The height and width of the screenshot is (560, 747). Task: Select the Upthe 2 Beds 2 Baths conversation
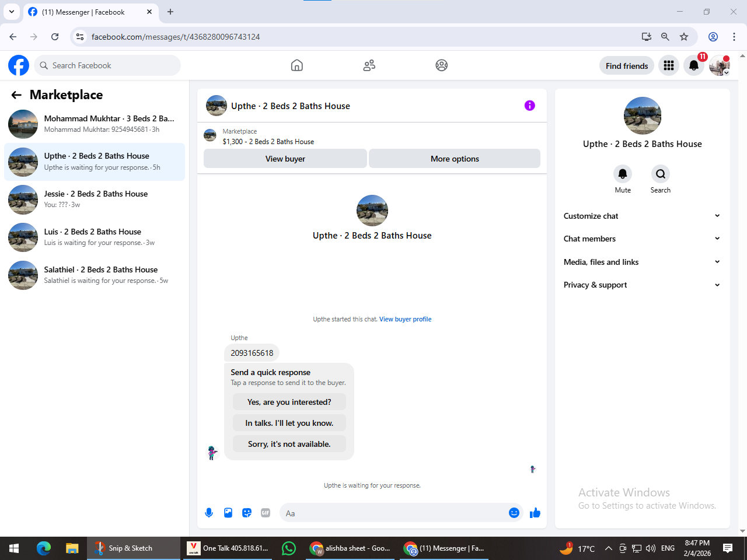pyautogui.click(x=95, y=162)
